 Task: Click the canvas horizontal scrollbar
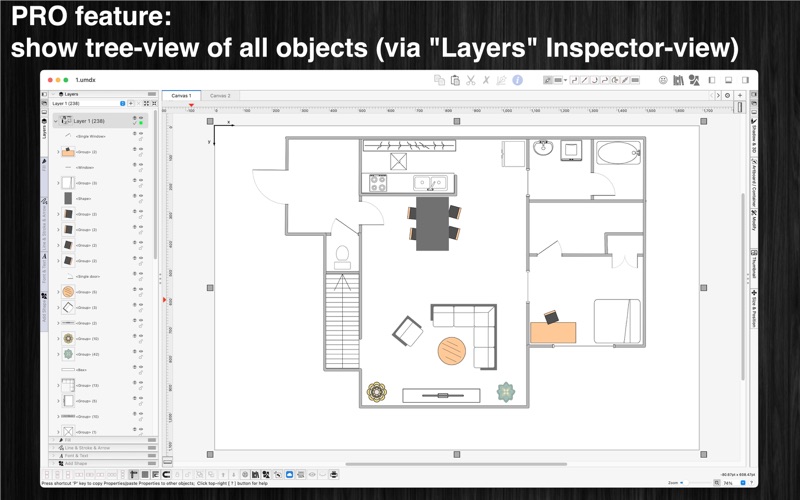pos(456,464)
